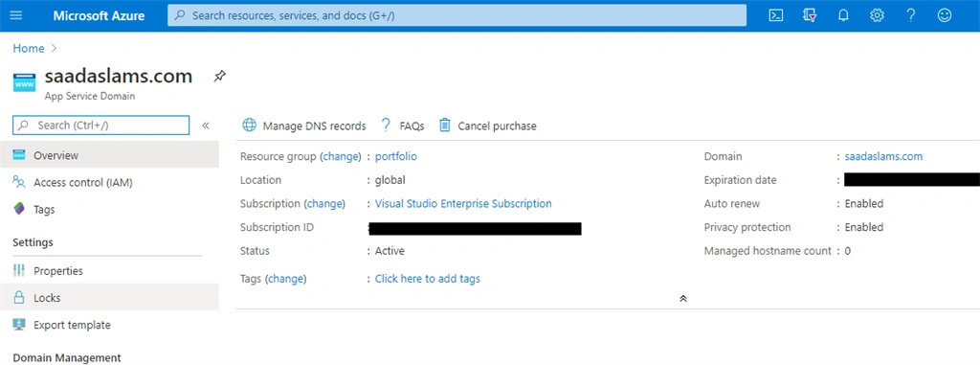Click change next to Subscription

324,203
